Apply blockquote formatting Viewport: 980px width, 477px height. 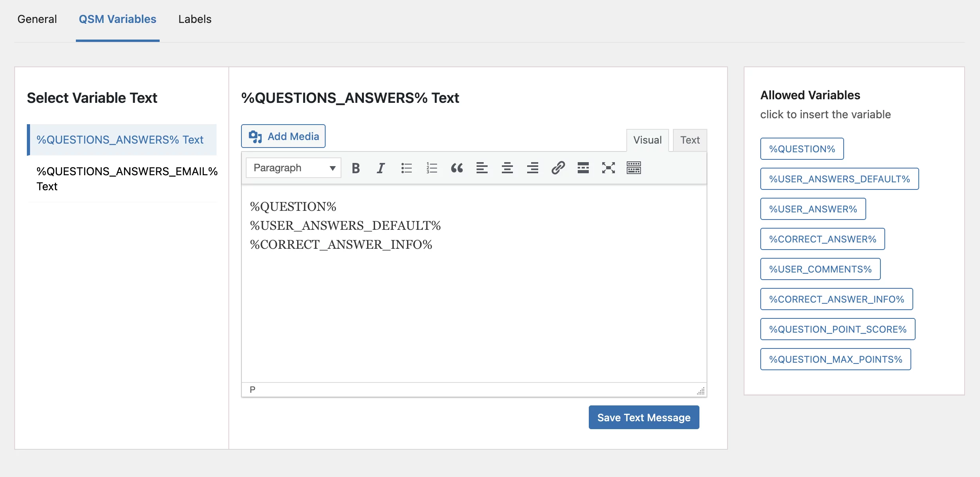(457, 168)
